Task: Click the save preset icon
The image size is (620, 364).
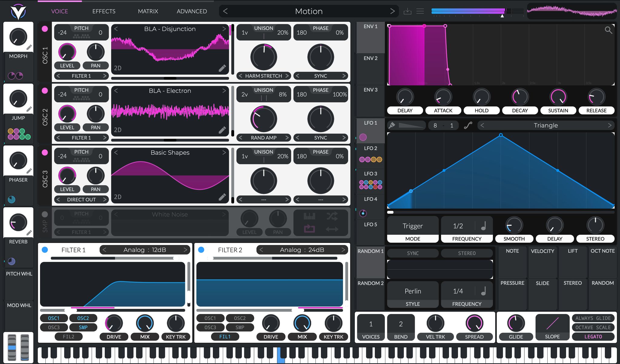Action: [x=407, y=11]
